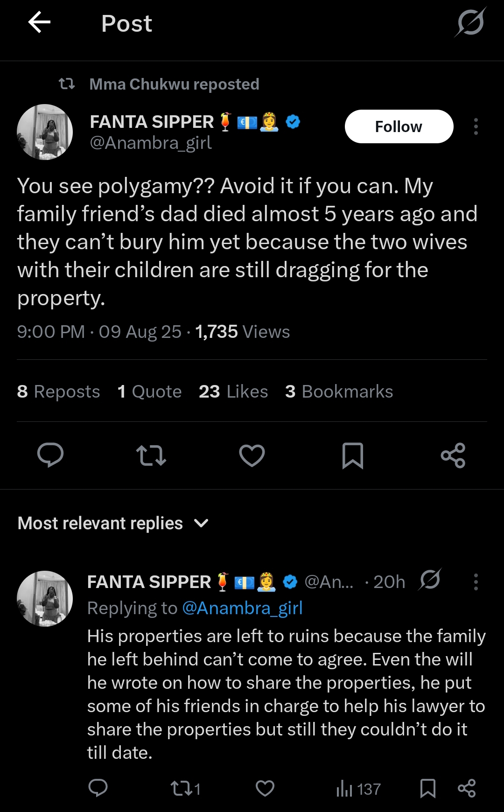
Task: Bookmark the main post
Action: click(352, 455)
